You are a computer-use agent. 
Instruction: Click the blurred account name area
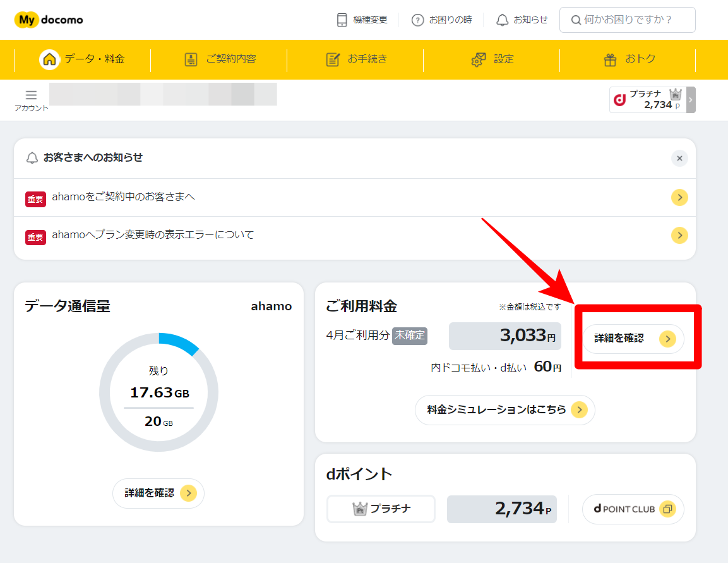163,94
